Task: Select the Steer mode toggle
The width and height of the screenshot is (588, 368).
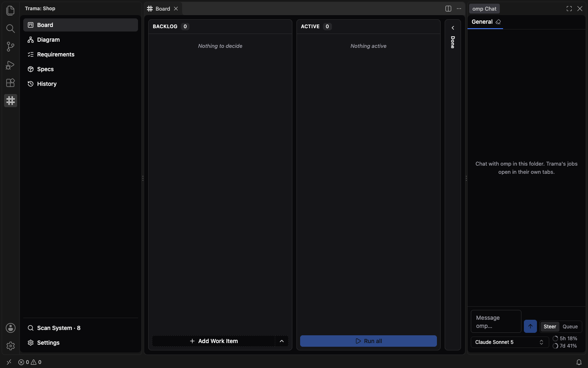Action: coord(550,327)
